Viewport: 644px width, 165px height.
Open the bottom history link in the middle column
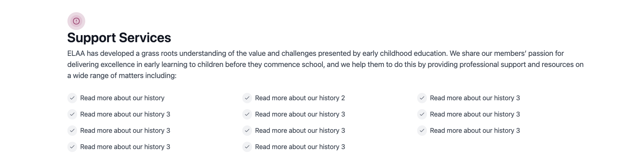pyautogui.click(x=300, y=147)
